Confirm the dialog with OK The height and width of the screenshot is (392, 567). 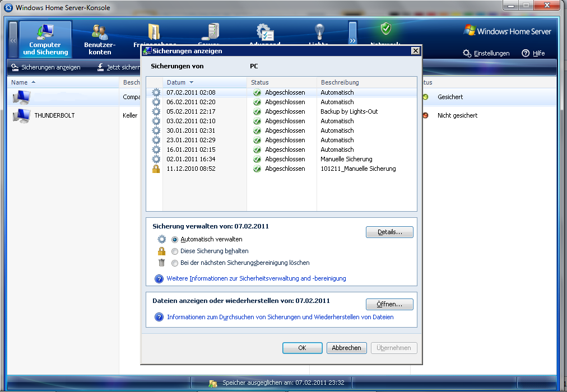[x=303, y=348]
